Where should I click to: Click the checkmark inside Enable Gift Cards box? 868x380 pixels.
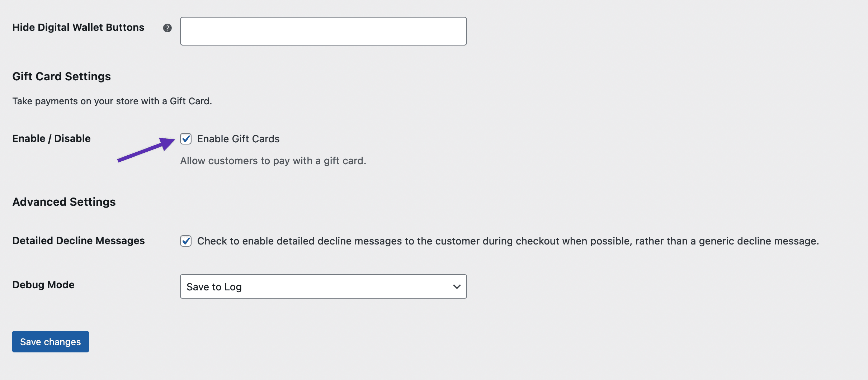[x=186, y=139]
